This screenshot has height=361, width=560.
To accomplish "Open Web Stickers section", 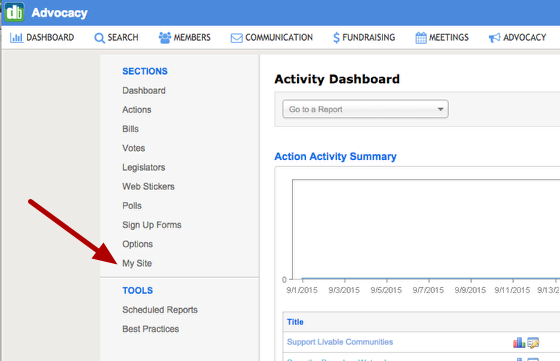I will tap(148, 186).
